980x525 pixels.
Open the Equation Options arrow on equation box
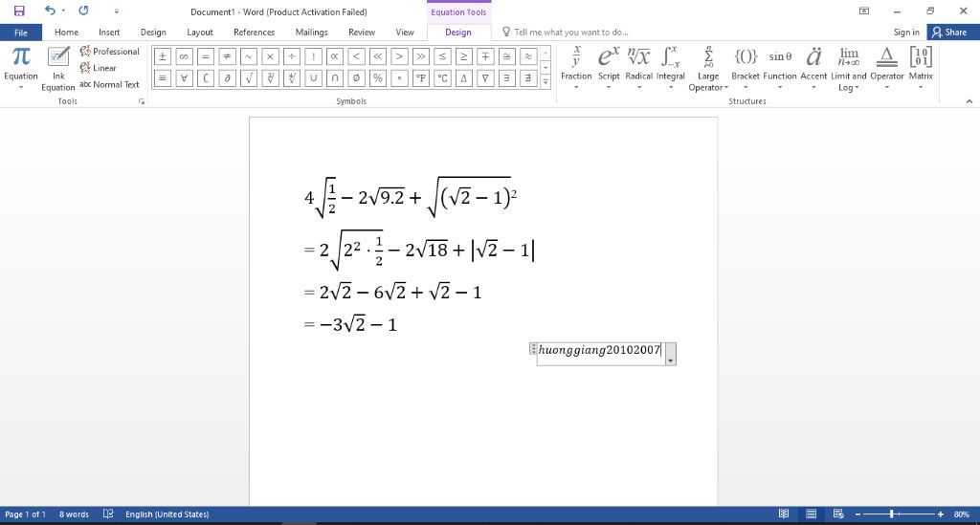pyautogui.click(x=671, y=354)
